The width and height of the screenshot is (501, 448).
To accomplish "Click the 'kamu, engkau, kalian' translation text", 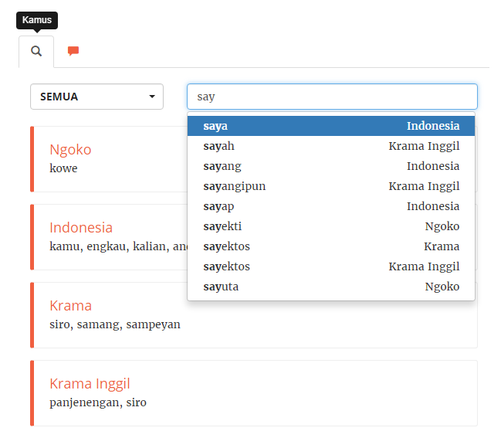I will point(119,246).
